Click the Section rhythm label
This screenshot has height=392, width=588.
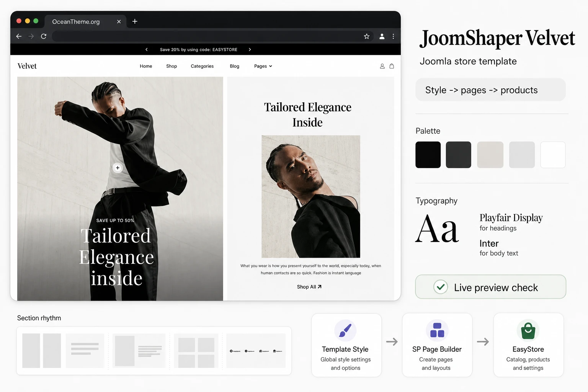[x=39, y=318]
